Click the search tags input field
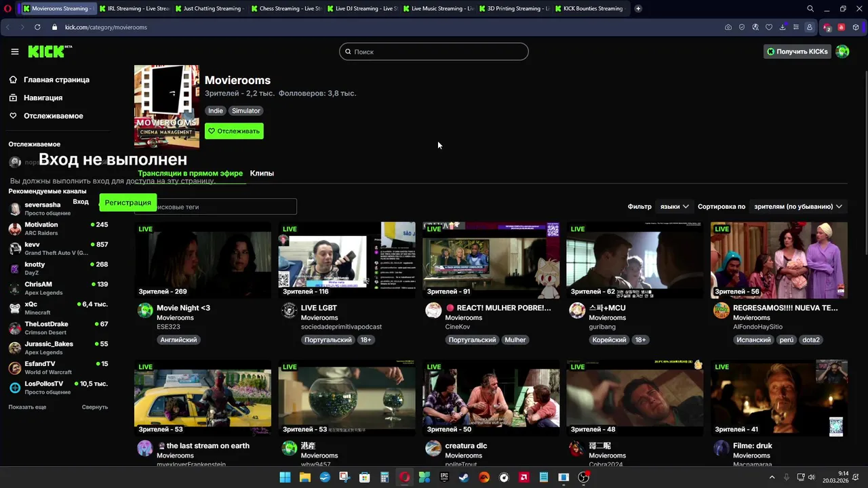868x488 pixels. point(216,207)
